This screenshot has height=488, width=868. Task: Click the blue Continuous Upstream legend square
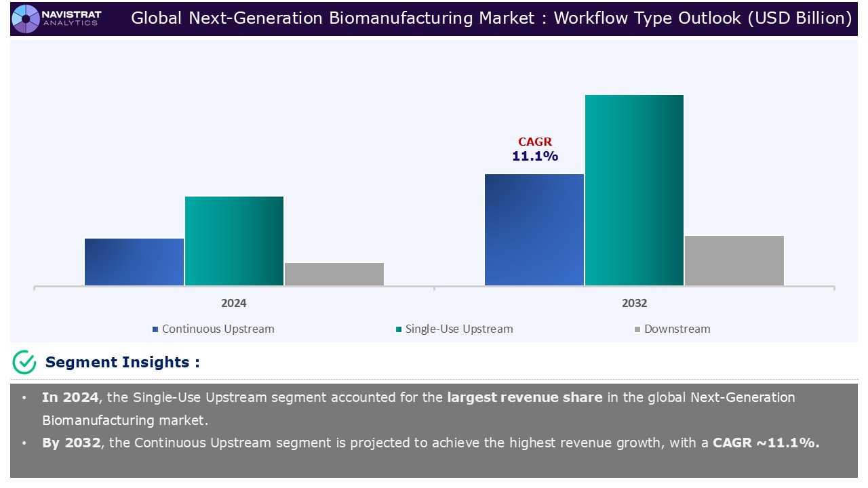[x=156, y=329]
